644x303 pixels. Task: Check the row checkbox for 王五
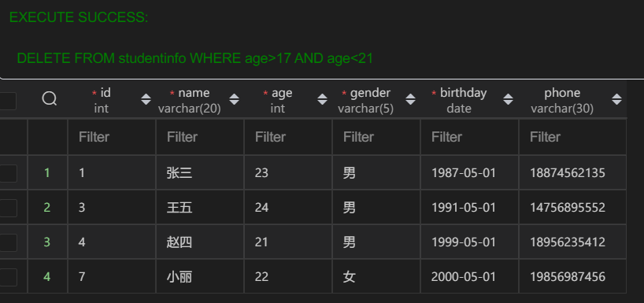click(x=8, y=208)
